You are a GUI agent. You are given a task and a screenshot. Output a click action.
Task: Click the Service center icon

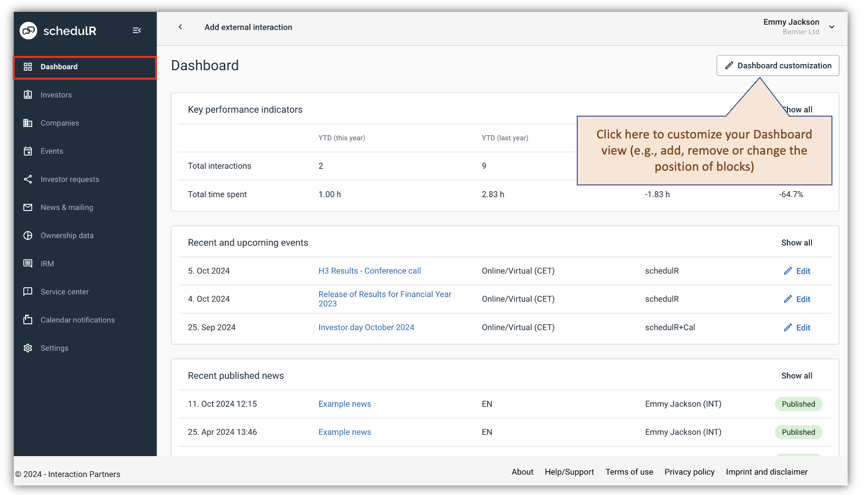point(28,292)
